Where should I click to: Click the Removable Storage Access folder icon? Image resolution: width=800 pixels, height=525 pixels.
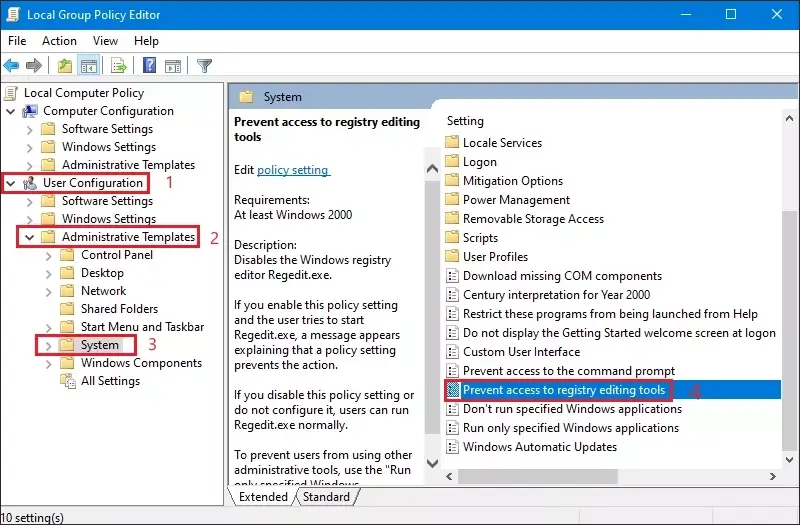point(452,218)
